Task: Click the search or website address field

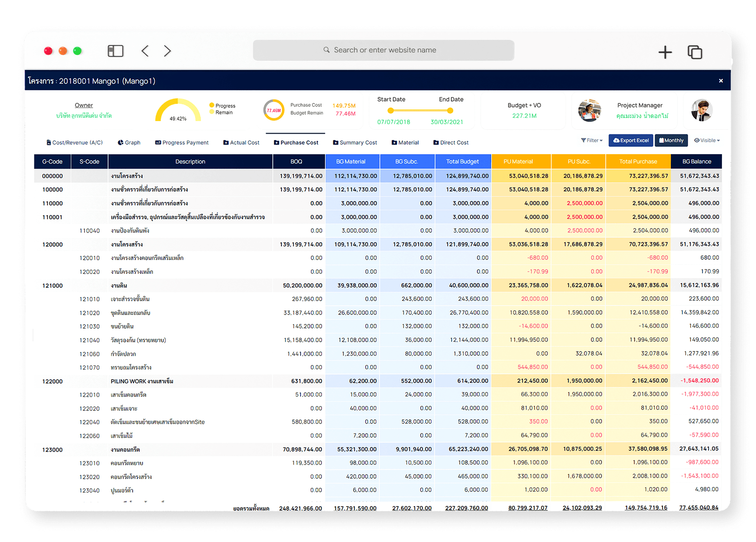Action: (383, 50)
